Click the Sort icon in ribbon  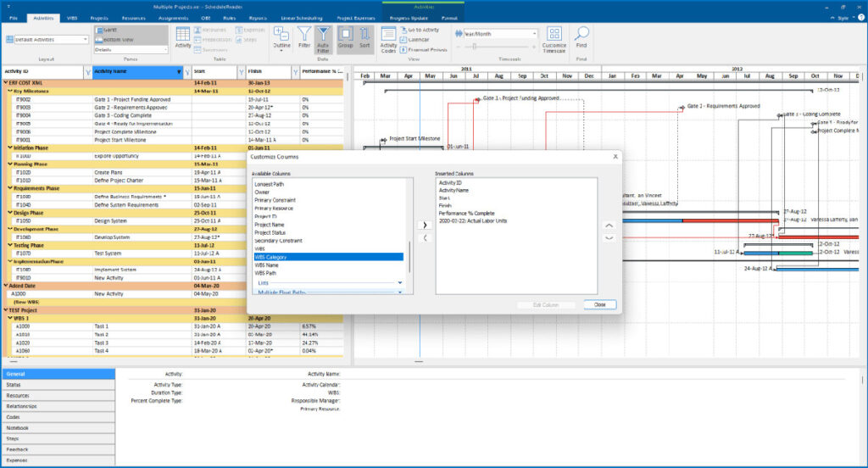click(364, 37)
